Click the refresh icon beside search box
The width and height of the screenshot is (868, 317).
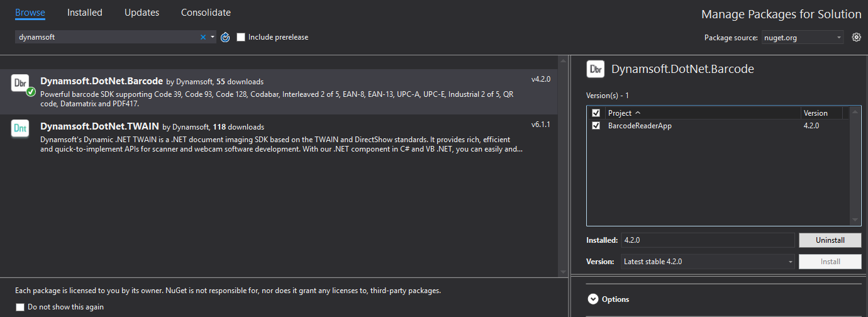pyautogui.click(x=226, y=37)
